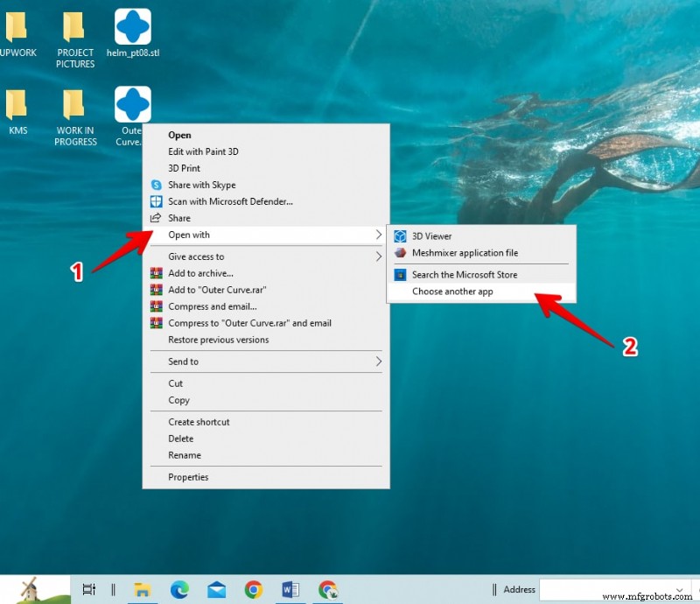Select the helm_pt08.stl file icon
Viewport: 700px width, 604px height.
tap(133, 27)
